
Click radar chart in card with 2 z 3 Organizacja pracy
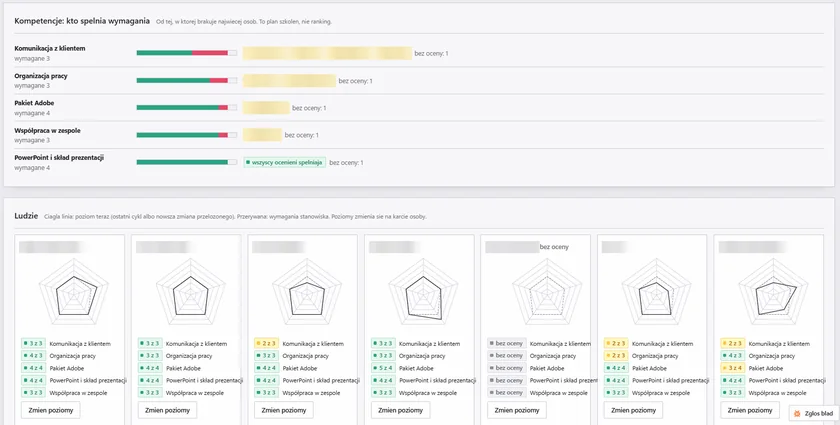click(656, 293)
